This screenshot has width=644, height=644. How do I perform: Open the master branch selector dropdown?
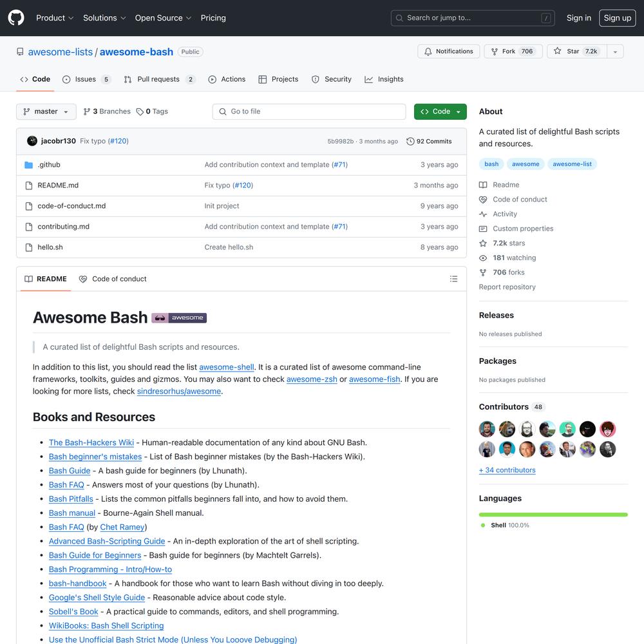tap(46, 111)
